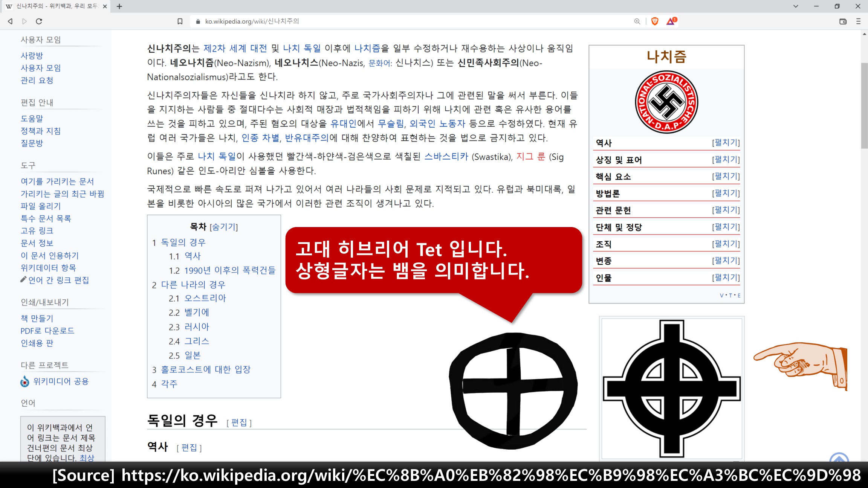Close the 신나치주의 browser tab
This screenshot has height=488, width=868.
click(x=105, y=6)
